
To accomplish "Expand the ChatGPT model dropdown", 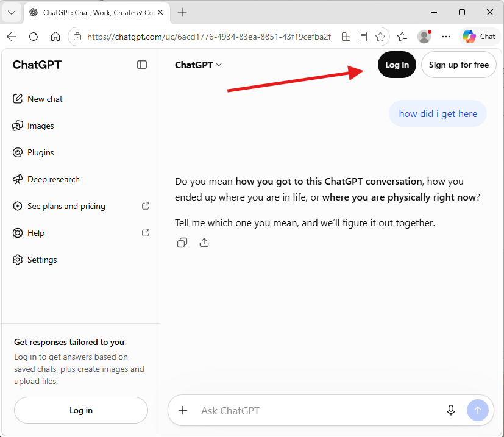I will 198,65.
